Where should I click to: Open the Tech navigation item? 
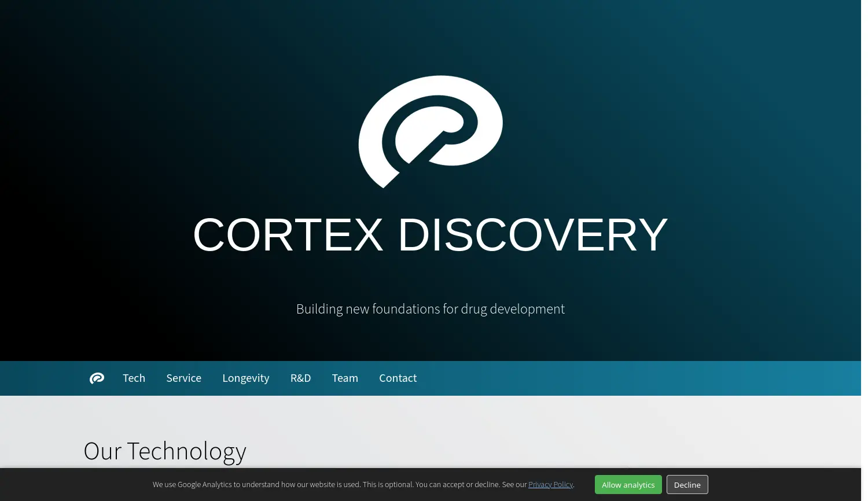(134, 378)
